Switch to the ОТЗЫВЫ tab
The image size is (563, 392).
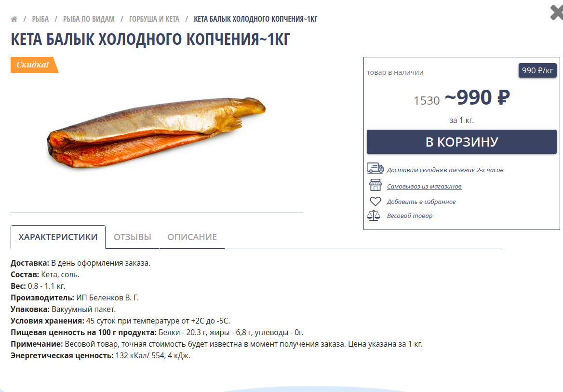133,237
